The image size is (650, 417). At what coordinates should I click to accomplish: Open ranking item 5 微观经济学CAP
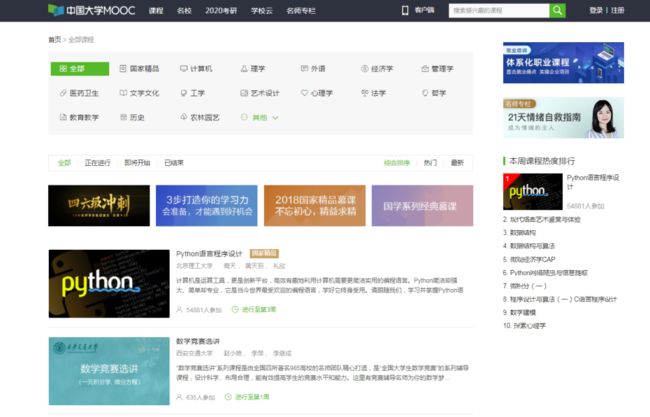coord(529,259)
